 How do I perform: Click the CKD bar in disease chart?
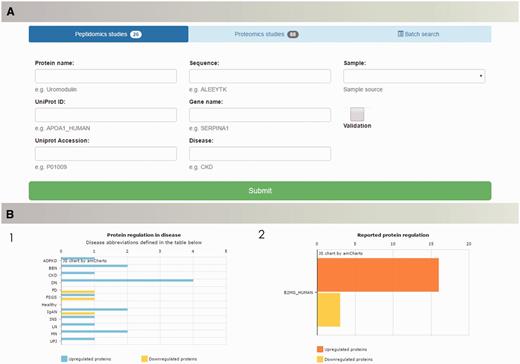pos(78,273)
